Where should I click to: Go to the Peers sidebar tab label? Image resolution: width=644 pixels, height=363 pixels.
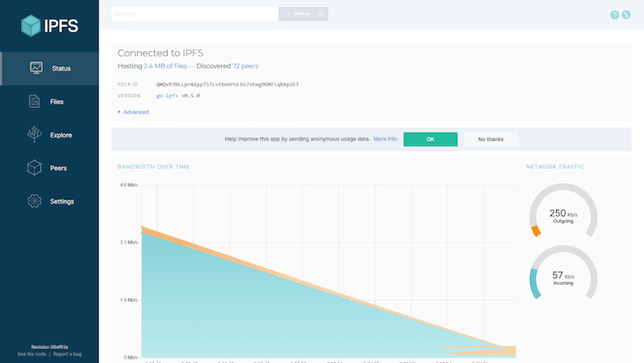[58, 168]
